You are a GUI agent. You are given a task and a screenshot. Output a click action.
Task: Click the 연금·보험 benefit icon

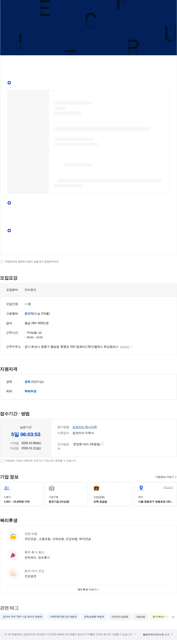(13, 537)
